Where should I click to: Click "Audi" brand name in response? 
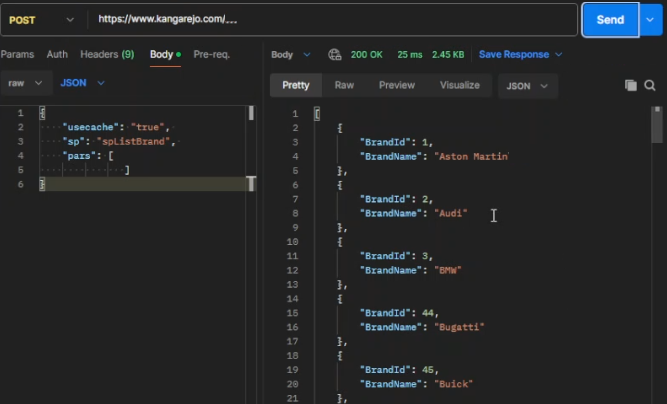(450, 213)
